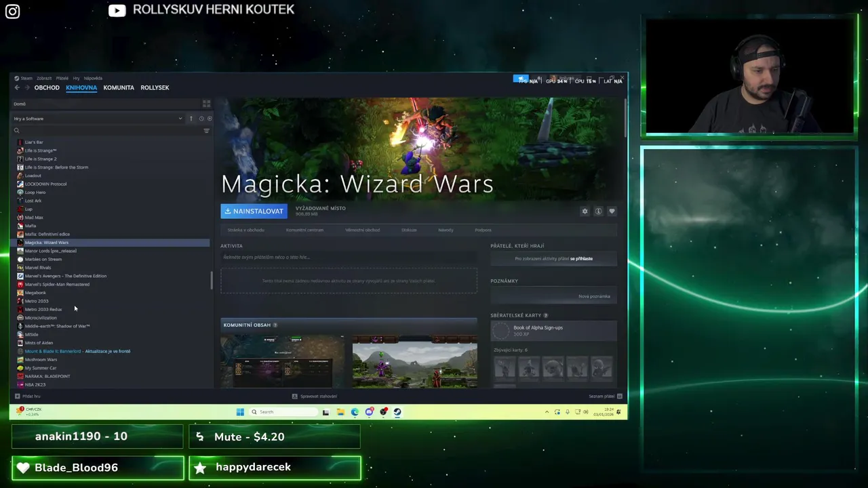Launch Microsoft Edge from taskbar
This screenshot has height=488, width=868.
pyautogui.click(x=355, y=411)
